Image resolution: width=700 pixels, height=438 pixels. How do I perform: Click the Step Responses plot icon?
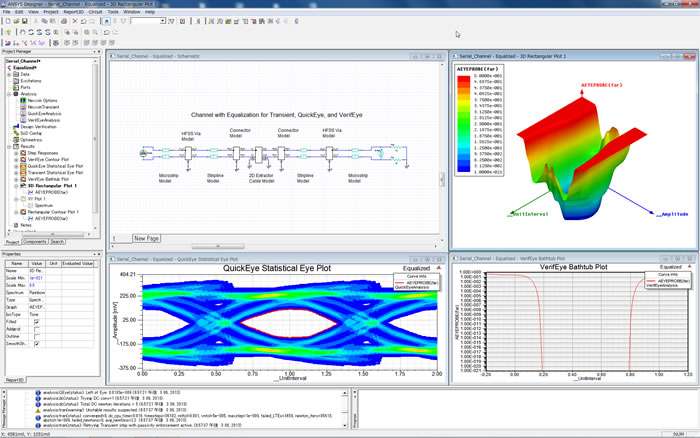pyautogui.click(x=23, y=153)
